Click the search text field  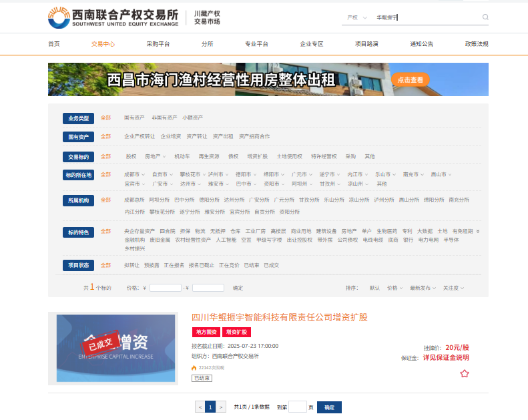(x=428, y=17)
